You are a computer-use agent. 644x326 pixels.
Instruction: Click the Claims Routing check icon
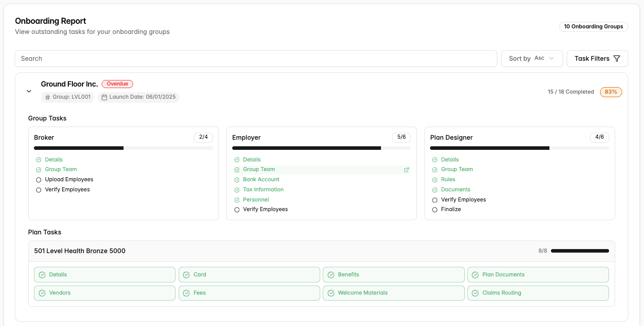click(x=475, y=293)
